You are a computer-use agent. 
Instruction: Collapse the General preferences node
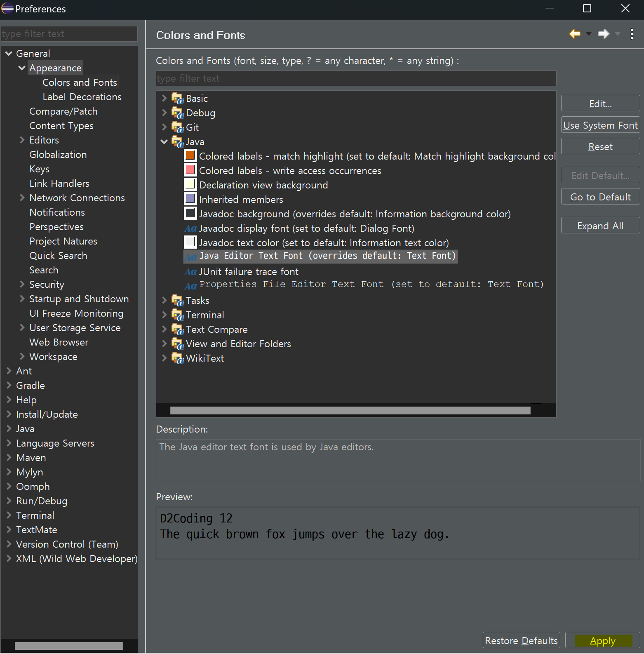pyautogui.click(x=9, y=53)
